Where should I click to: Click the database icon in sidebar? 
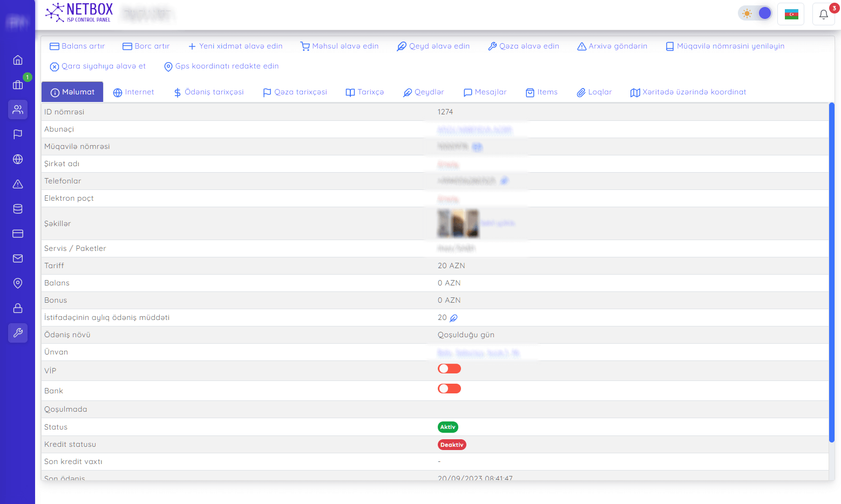pyautogui.click(x=18, y=209)
